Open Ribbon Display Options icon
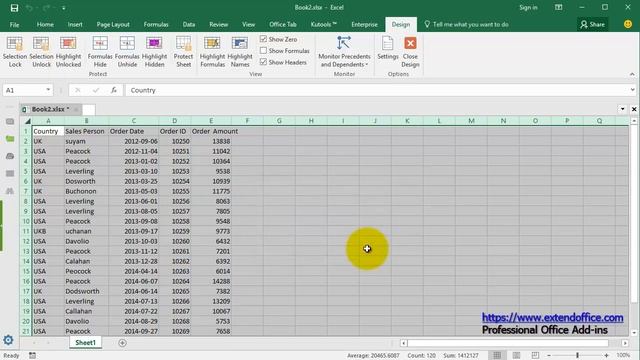The width and height of the screenshot is (640, 360). click(x=558, y=7)
